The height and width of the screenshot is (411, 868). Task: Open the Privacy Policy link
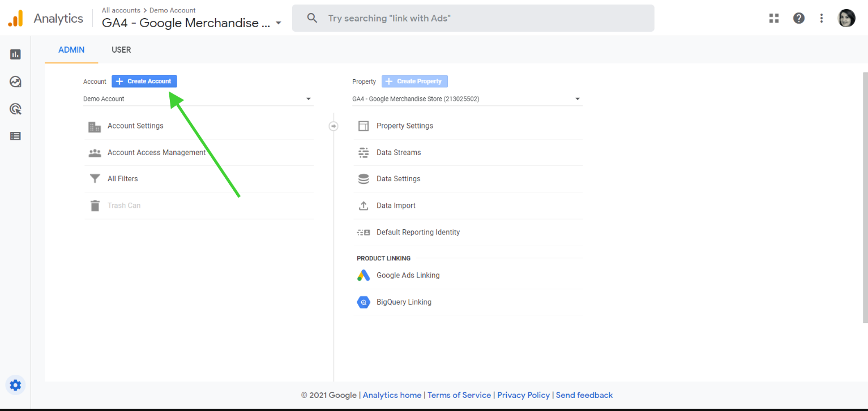[x=524, y=395]
